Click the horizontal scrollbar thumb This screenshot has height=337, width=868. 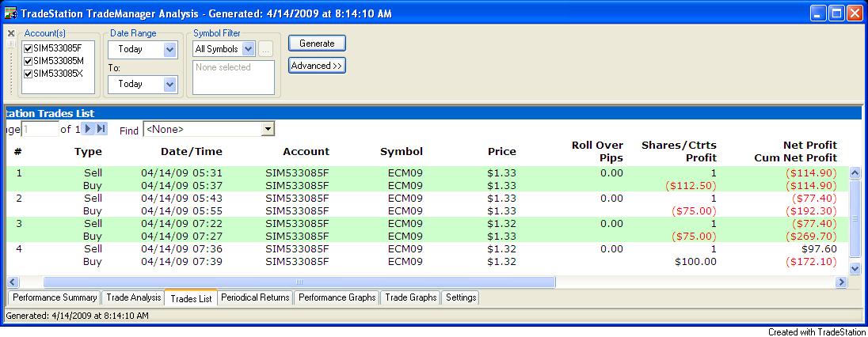(x=299, y=282)
